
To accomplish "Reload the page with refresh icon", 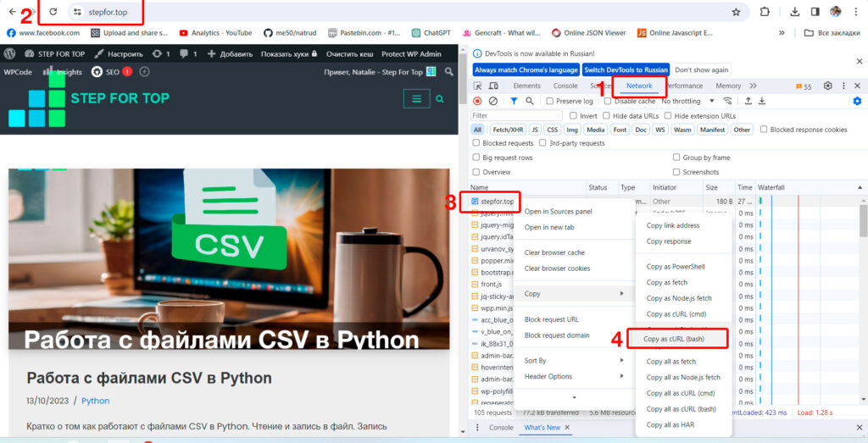I will pyautogui.click(x=53, y=12).
